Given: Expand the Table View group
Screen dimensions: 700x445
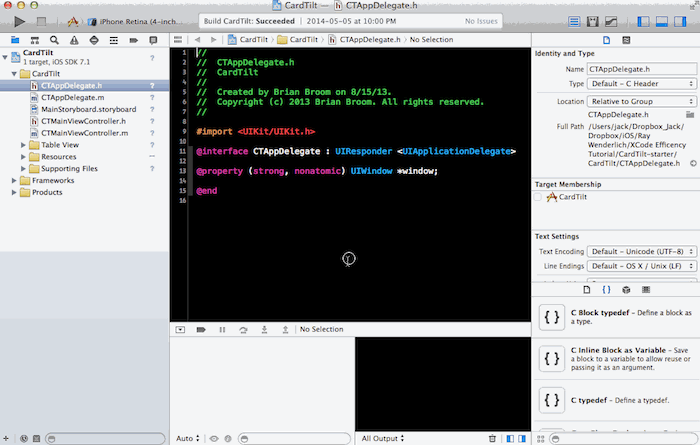Looking at the screenshot, I should [x=23, y=145].
